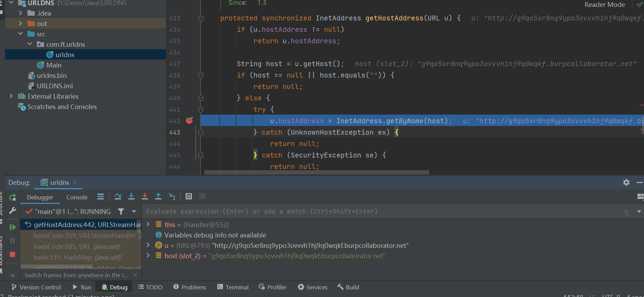Click the Trace Current Stream Chain icon
This screenshot has height=297, width=644.
(202, 197)
